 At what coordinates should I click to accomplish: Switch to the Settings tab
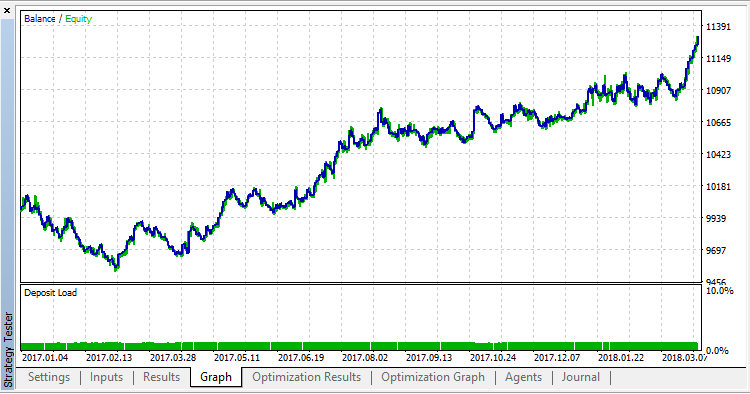[x=49, y=377]
